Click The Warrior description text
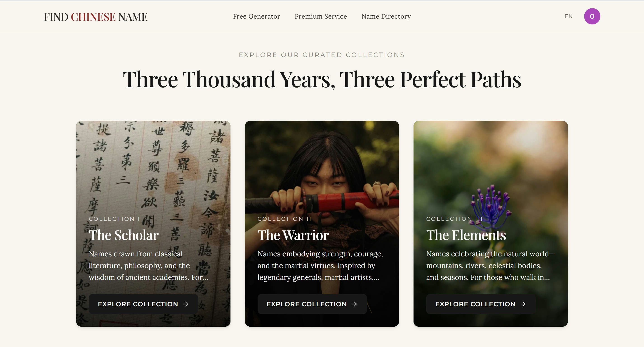 click(320, 265)
